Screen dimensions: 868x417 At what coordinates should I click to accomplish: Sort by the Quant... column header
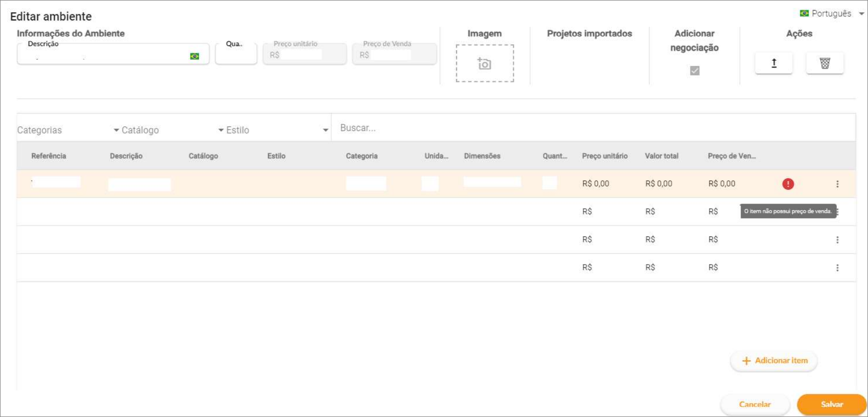coord(555,156)
